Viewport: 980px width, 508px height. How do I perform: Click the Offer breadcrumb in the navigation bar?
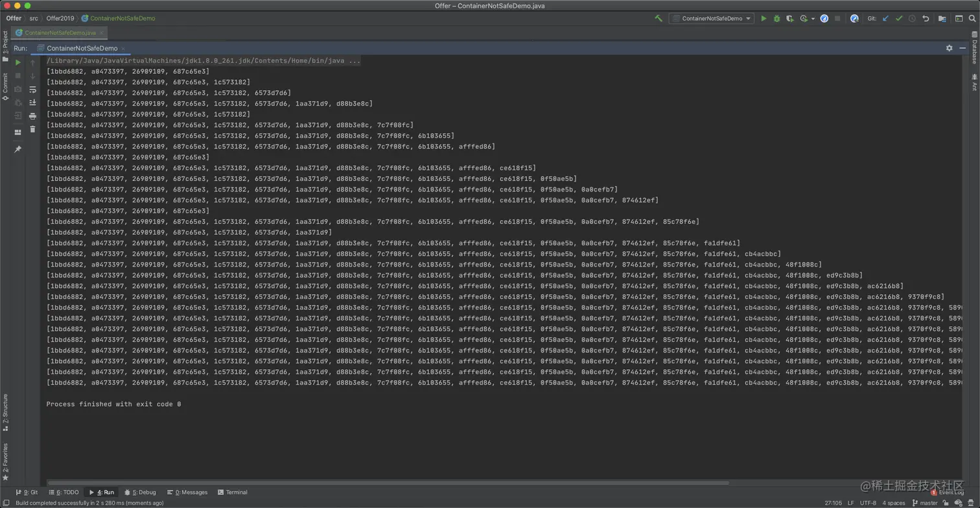pyautogui.click(x=14, y=18)
